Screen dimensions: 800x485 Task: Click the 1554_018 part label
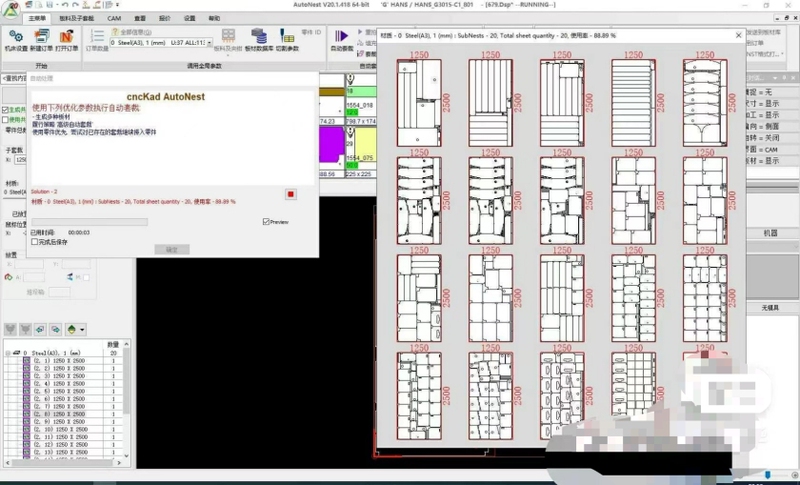click(360, 105)
